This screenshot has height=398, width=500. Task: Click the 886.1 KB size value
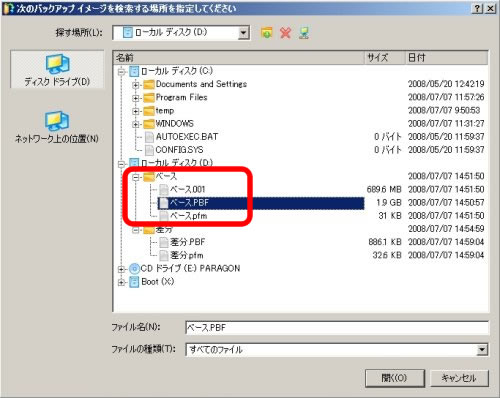[x=385, y=242]
